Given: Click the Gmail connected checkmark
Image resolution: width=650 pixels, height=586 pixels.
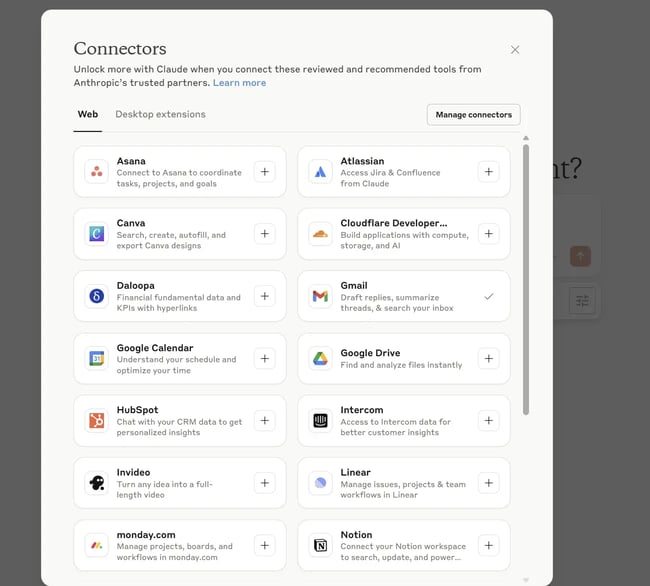Looking at the screenshot, I should (489, 296).
